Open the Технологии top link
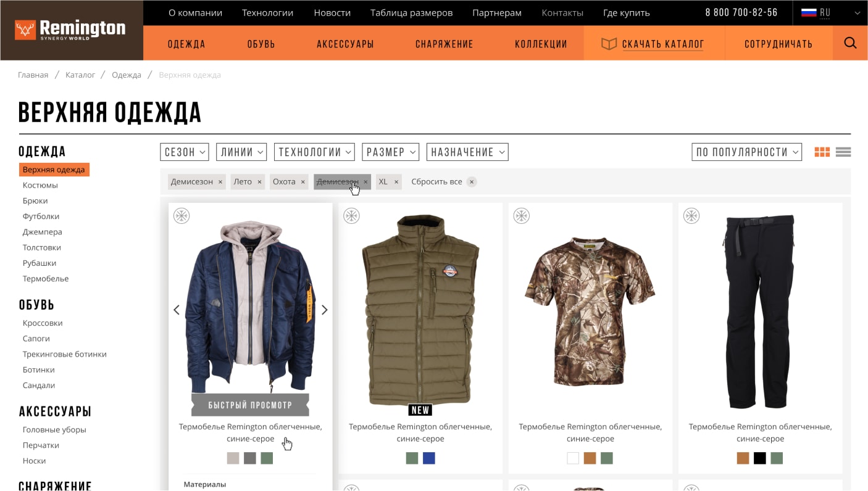 tap(268, 12)
